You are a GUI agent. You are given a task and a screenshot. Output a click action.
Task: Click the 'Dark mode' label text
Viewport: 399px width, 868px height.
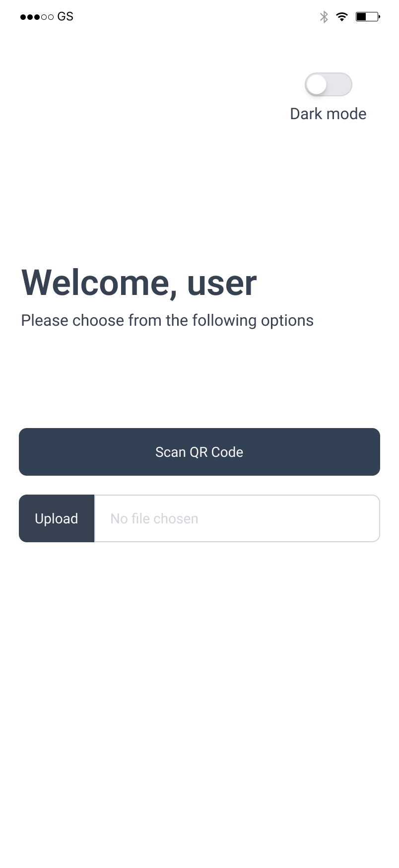328,114
